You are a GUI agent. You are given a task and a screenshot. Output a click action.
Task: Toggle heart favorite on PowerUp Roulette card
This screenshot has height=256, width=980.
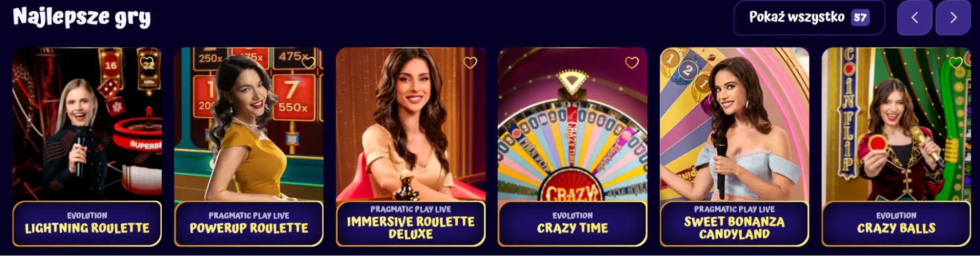click(308, 63)
